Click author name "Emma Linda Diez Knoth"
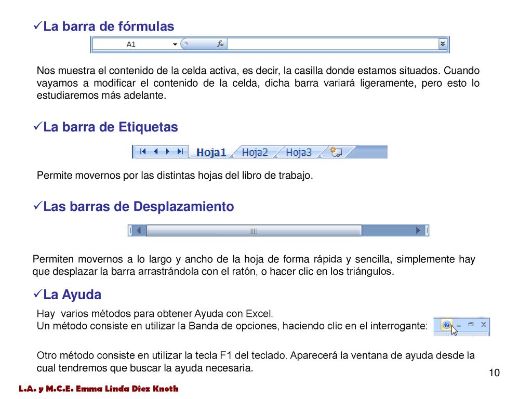 (127, 389)
